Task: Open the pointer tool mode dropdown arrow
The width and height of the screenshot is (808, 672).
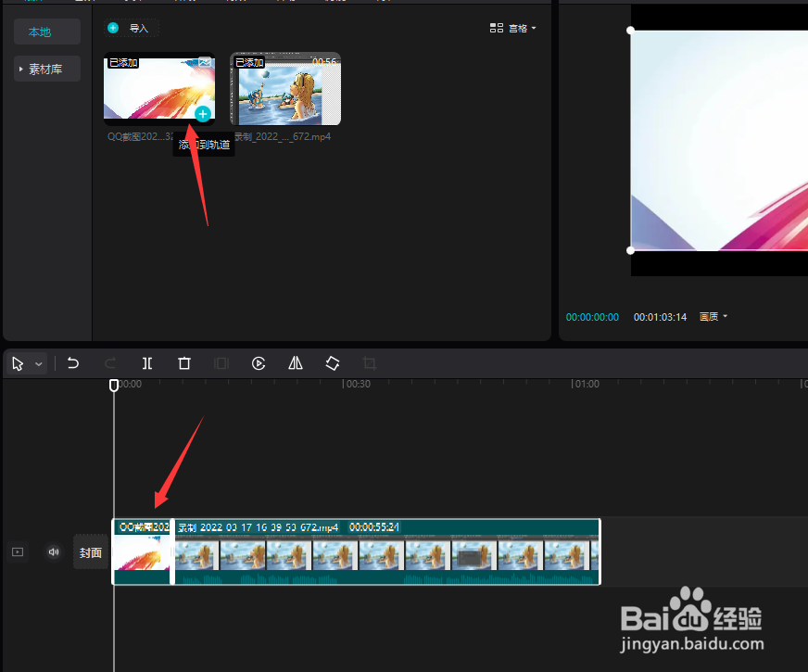Action: [39, 364]
